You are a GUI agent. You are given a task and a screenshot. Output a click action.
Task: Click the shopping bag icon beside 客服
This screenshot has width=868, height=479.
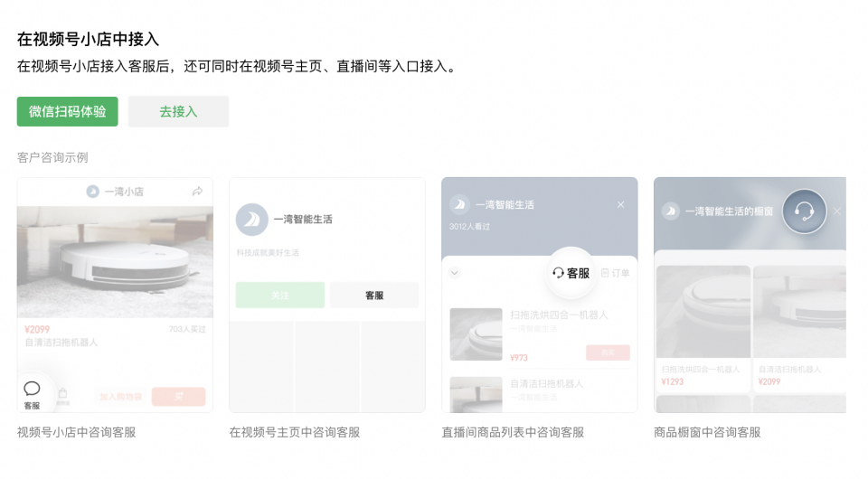click(x=62, y=395)
